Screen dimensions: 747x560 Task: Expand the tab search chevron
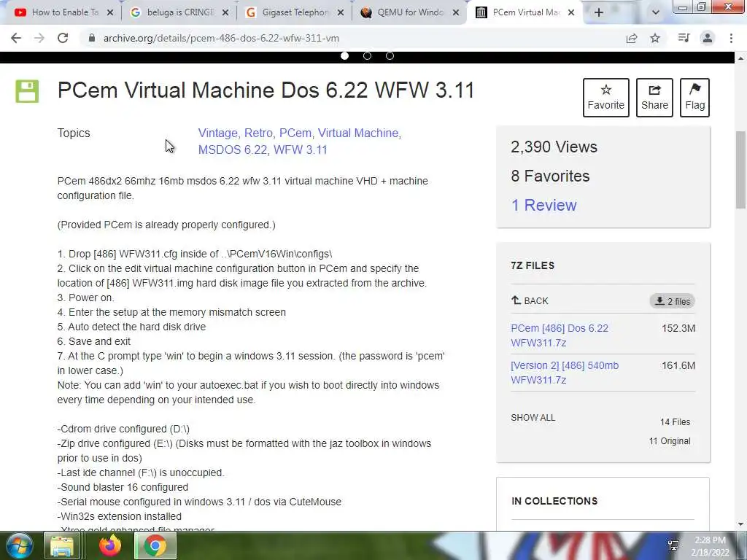(x=656, y=13)
